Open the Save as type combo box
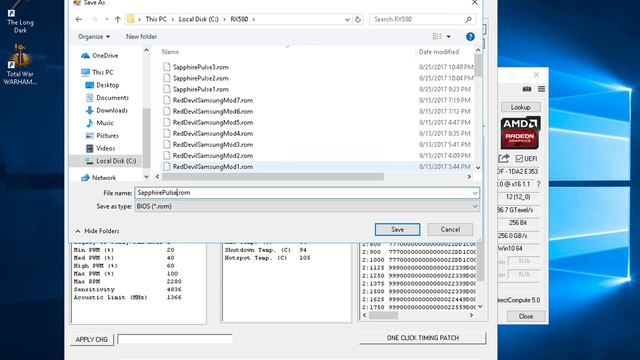 [x=307, y=207]
